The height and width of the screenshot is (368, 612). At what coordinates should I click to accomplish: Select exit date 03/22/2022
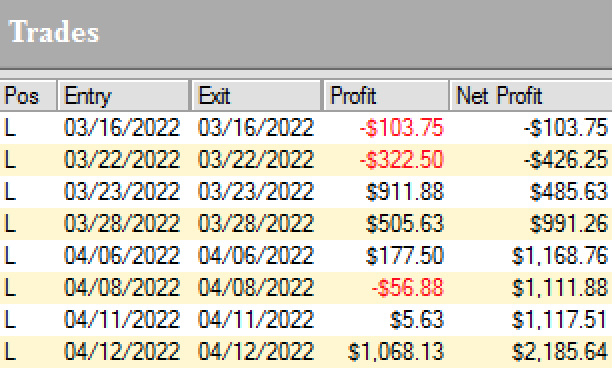tap(256, 160)
